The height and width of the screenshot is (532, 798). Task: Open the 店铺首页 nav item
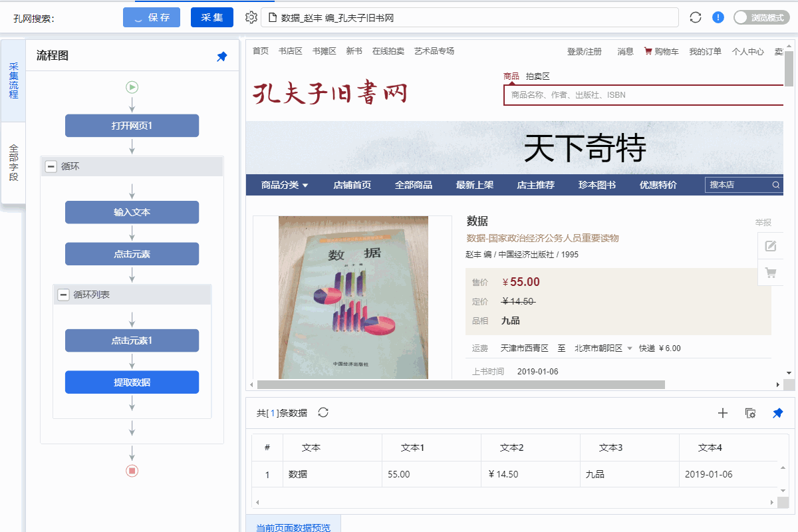pos(352,185)
